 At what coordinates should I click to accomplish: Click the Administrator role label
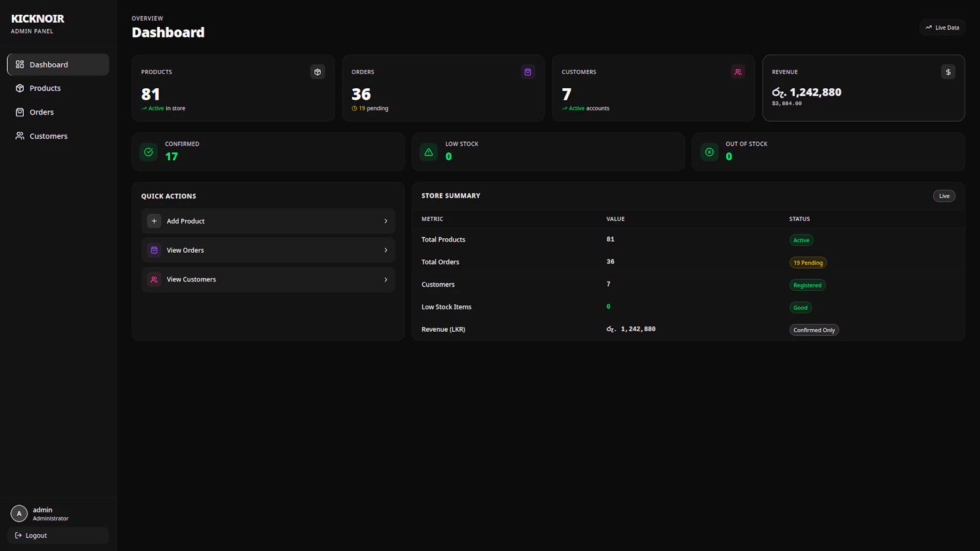[x=51, y=519]
